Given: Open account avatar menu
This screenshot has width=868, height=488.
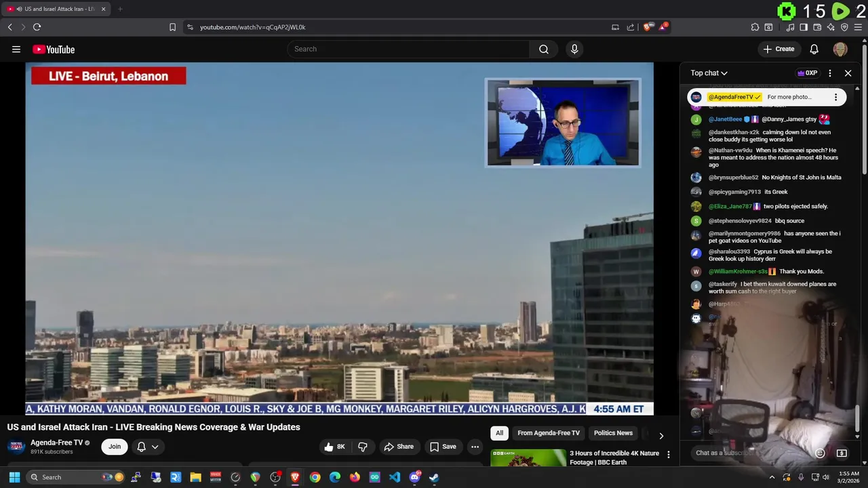Looking at the screenshot, I should pyautogui.click(x=840, y=49).
